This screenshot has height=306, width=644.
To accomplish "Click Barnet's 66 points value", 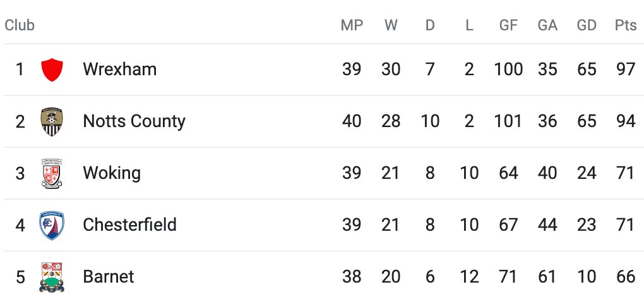I will pyautogui.click(x=626, y=277).
